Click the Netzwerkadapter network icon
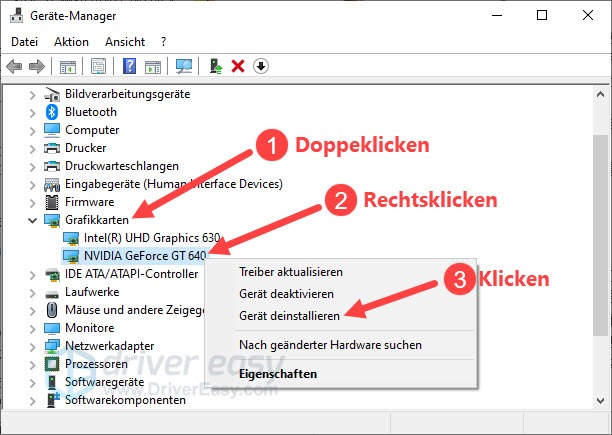The width and height of the screenshot is (612, 435). [x=52, y=346]
